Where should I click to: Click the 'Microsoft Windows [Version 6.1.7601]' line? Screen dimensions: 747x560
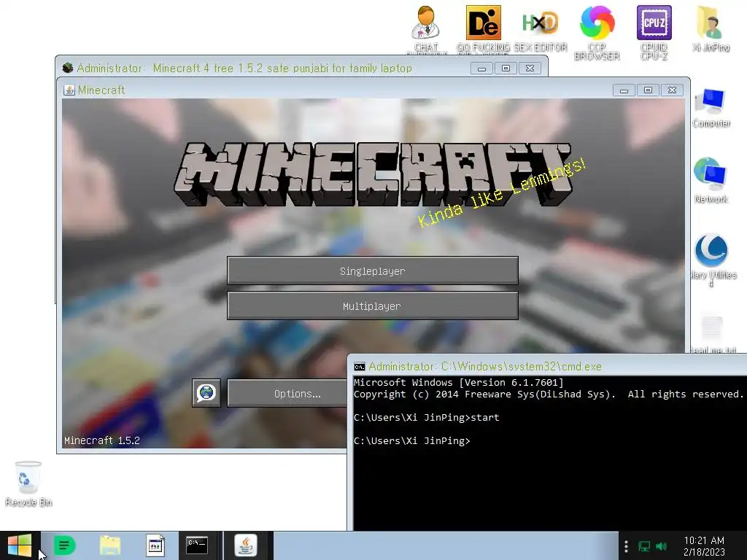[x=458, y=382]
